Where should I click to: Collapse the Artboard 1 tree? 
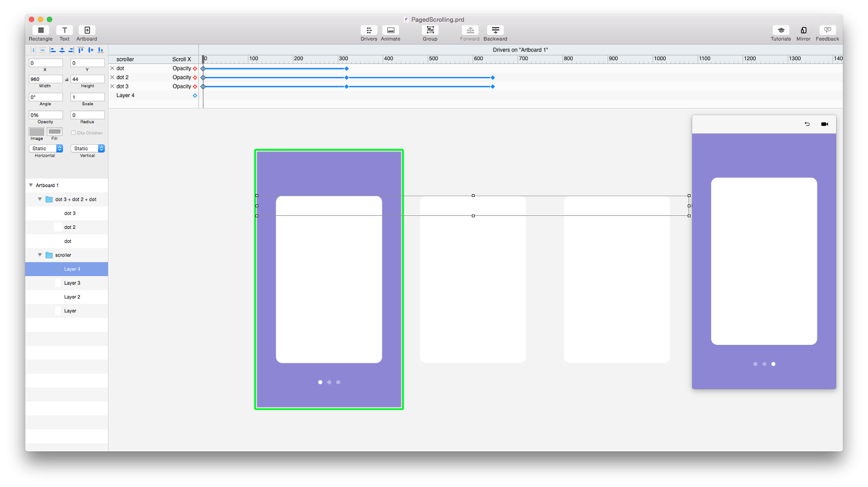(x=31, y=185)
